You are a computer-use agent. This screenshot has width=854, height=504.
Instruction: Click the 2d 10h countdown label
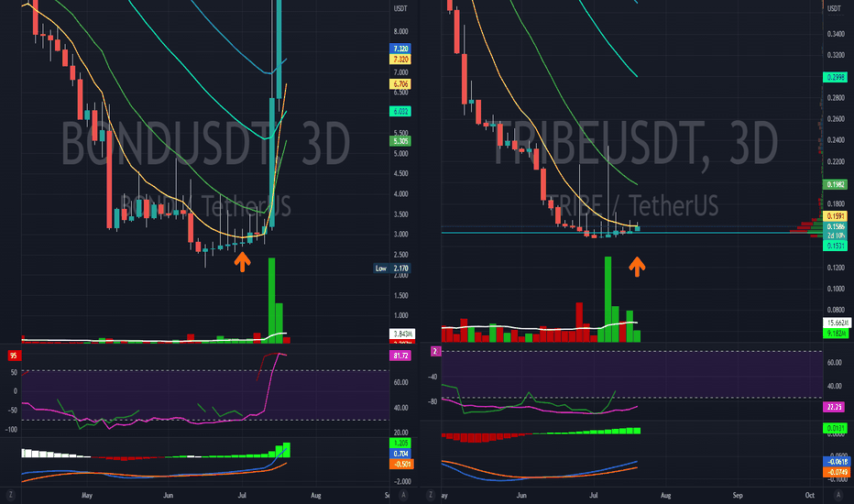coord(836,236)
